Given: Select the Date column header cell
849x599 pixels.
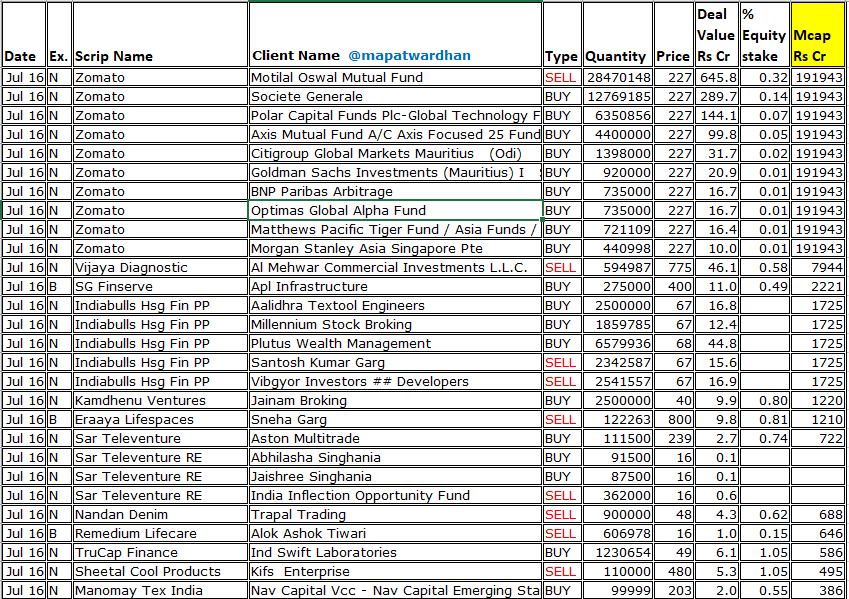Looking at the screenshot, I should [24, 35].
